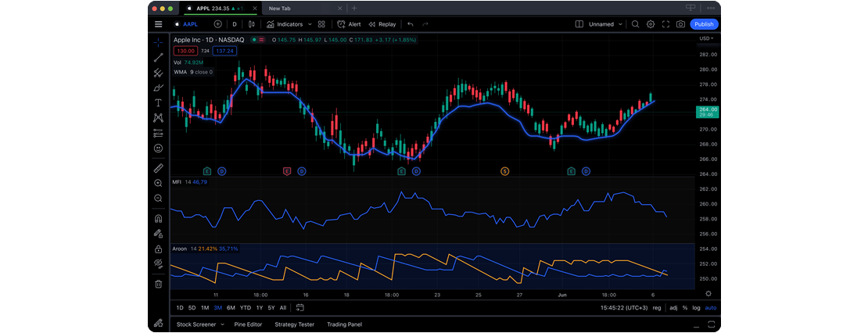Image resolution: width=868 pixels, height=333 pixels.
Task: Add a new tab with plus button
Action: 354,9
